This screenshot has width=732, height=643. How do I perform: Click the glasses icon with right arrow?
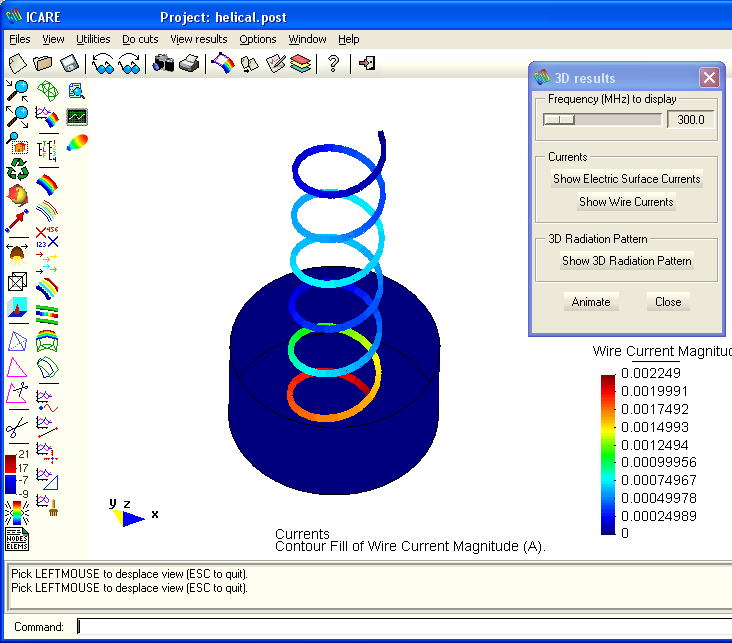tap(130, 64)
